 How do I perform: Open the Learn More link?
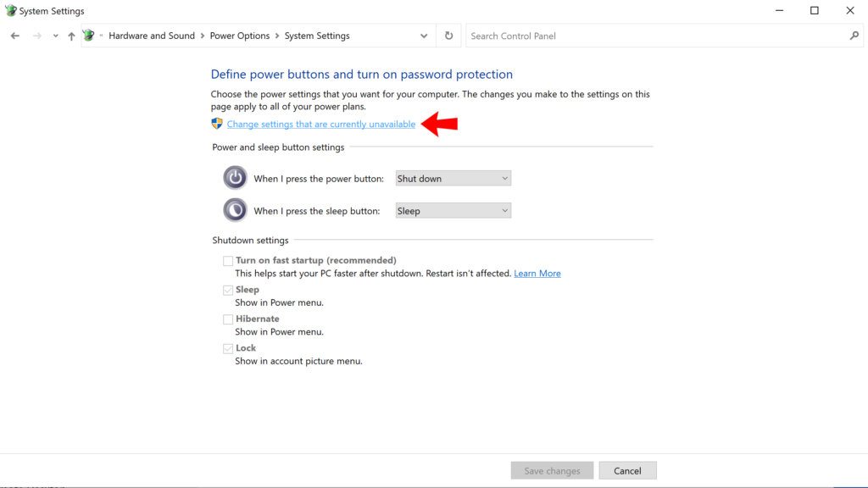[x=537, y=274]
